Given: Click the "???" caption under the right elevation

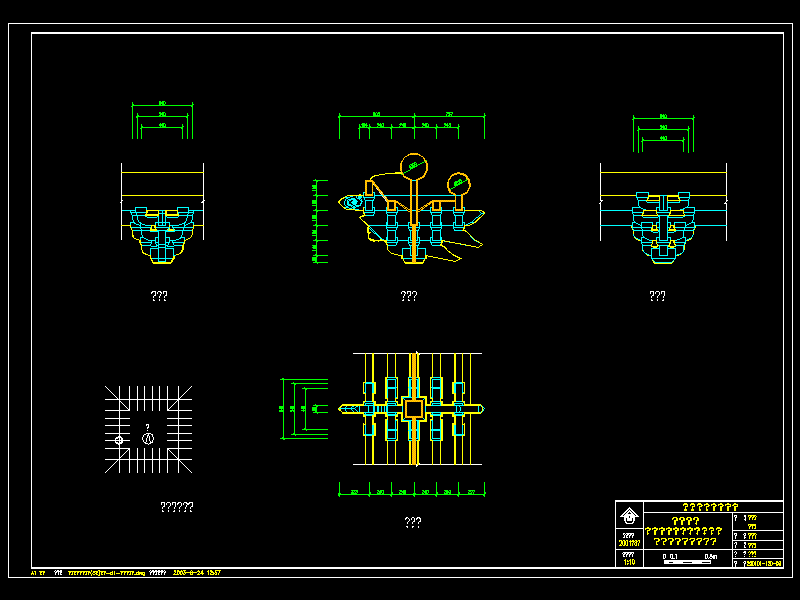Looking at the screenshot, I should point(657,296).
